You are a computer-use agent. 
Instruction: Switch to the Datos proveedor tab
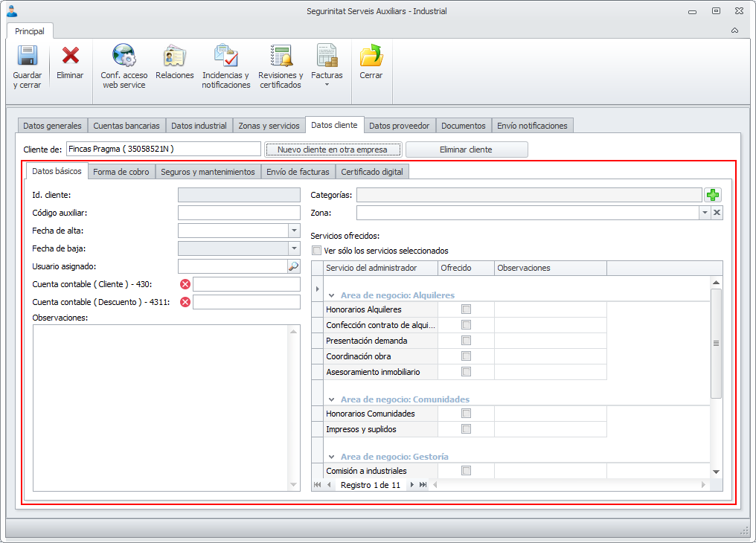(398, 126)
